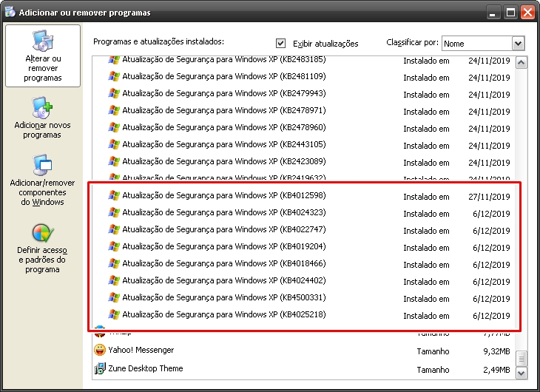Select the Yahoo! Messenger program entry
Viewport: 540px width, 392px height.
[304, 351]
